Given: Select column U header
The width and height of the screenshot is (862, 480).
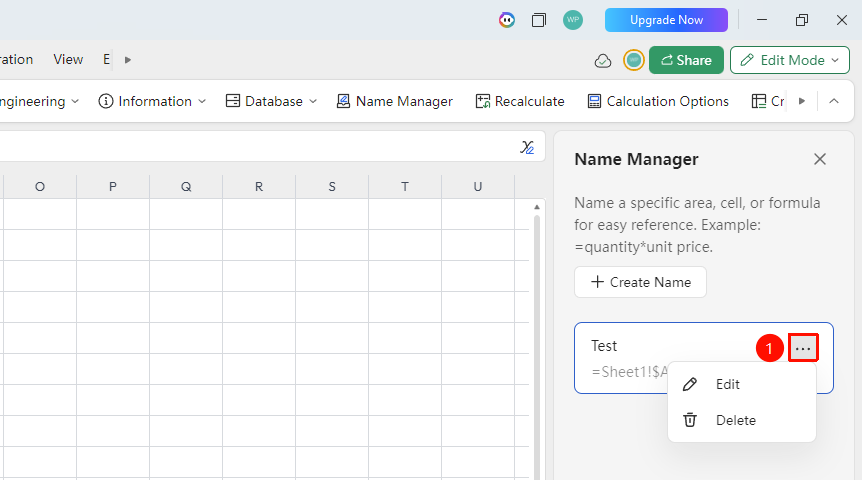Looking at the screenshot, I should coord(478,186).
